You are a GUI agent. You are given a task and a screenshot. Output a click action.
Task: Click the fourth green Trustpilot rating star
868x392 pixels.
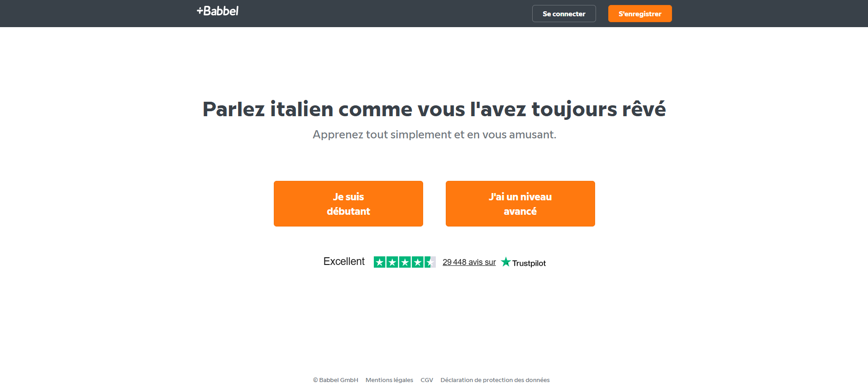[418, 262]
